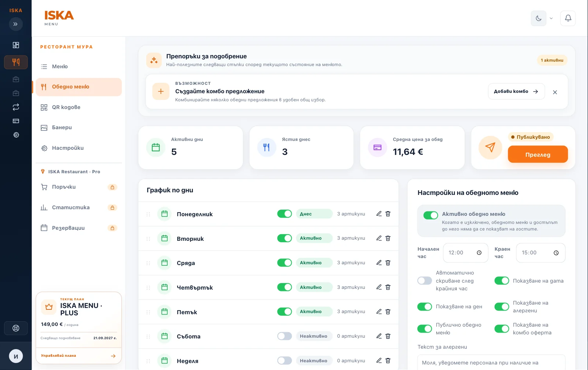Click Добави комбо button
The height and width of the screenshot is (370, 588).
tap(516, 91)
